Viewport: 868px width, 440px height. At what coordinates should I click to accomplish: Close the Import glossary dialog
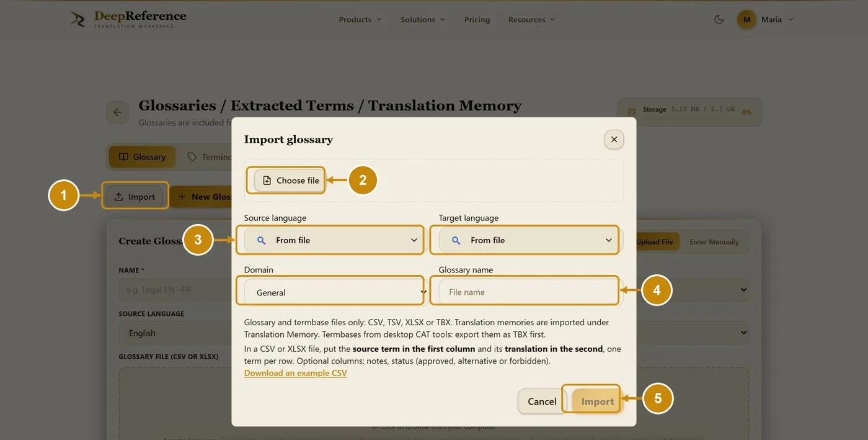(x=614, y=140)
